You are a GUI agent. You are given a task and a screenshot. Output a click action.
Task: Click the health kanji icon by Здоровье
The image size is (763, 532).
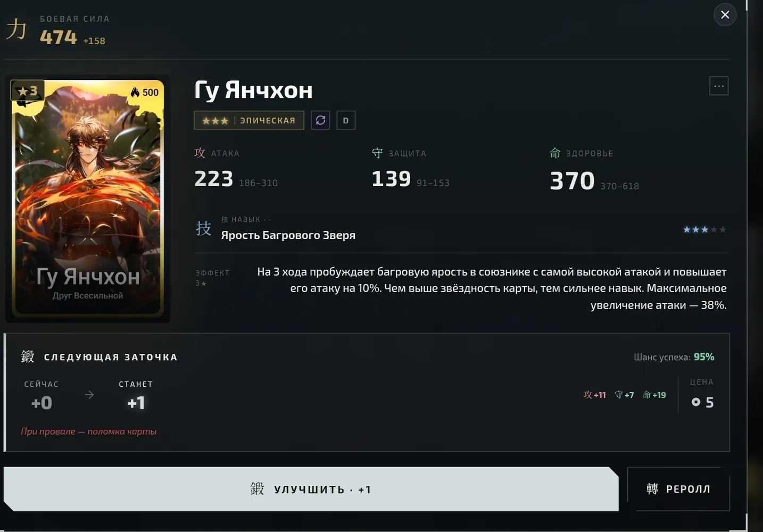pos(555,153)
